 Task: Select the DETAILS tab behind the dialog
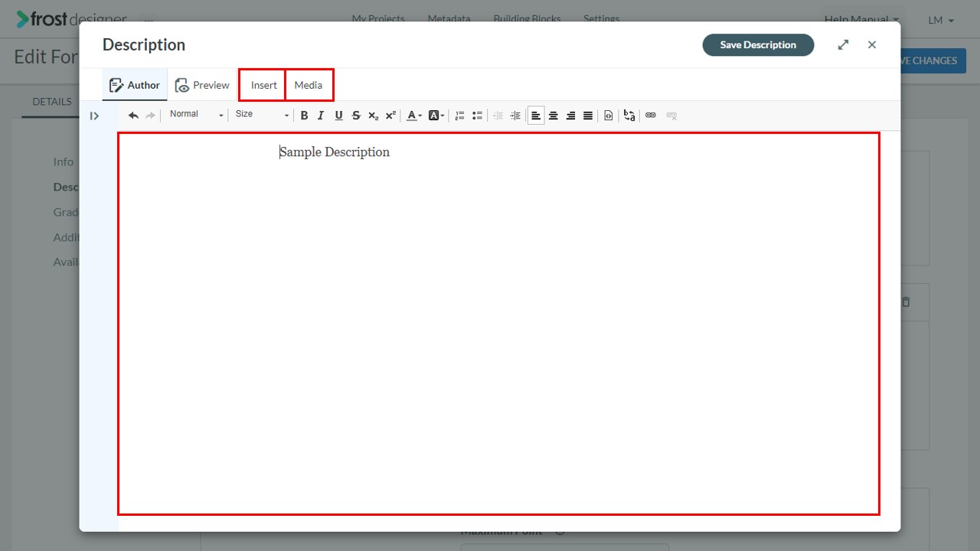click(51, 101)
